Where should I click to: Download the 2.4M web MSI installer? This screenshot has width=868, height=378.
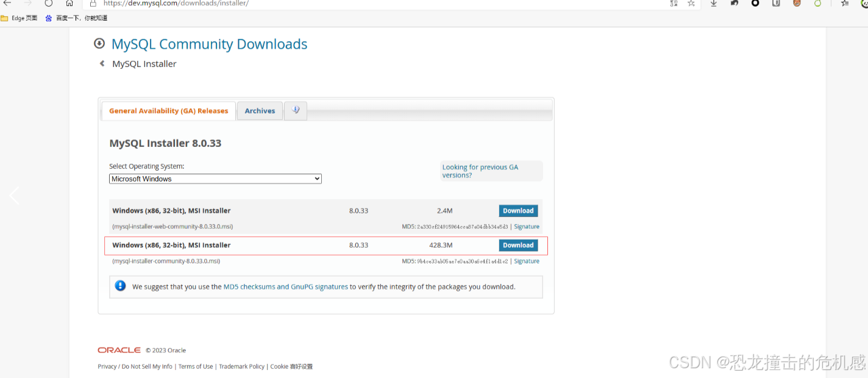coord(518,211)
